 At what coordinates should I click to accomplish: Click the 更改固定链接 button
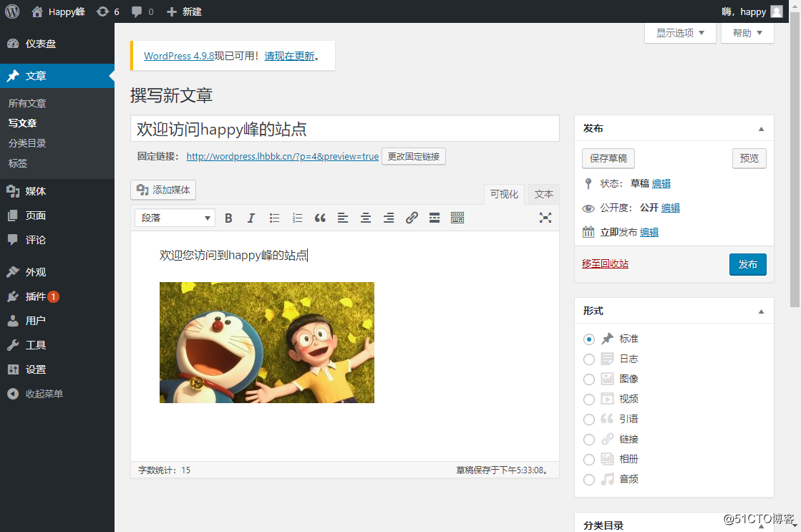pos(414,156)
